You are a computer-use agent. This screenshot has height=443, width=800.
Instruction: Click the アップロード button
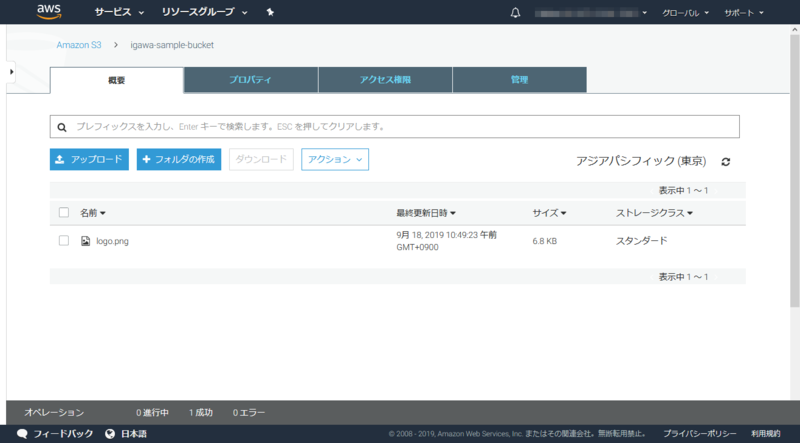coord(89,159)
